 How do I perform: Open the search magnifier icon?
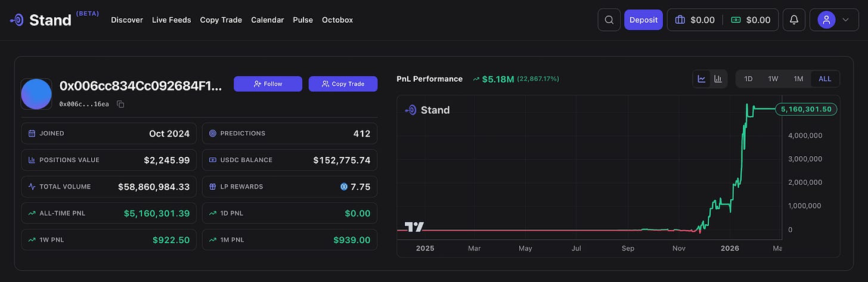tap(609, 20)
